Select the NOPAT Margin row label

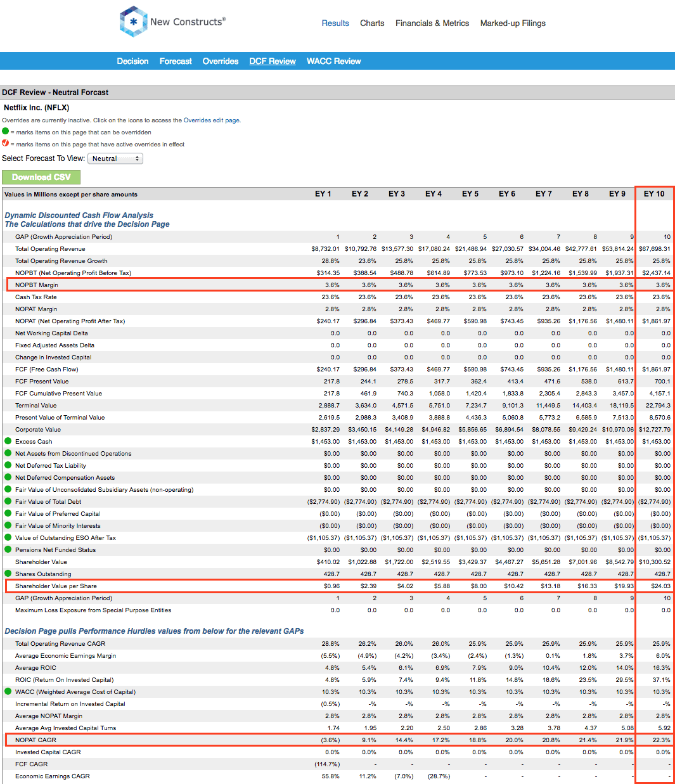click(36, 309)
